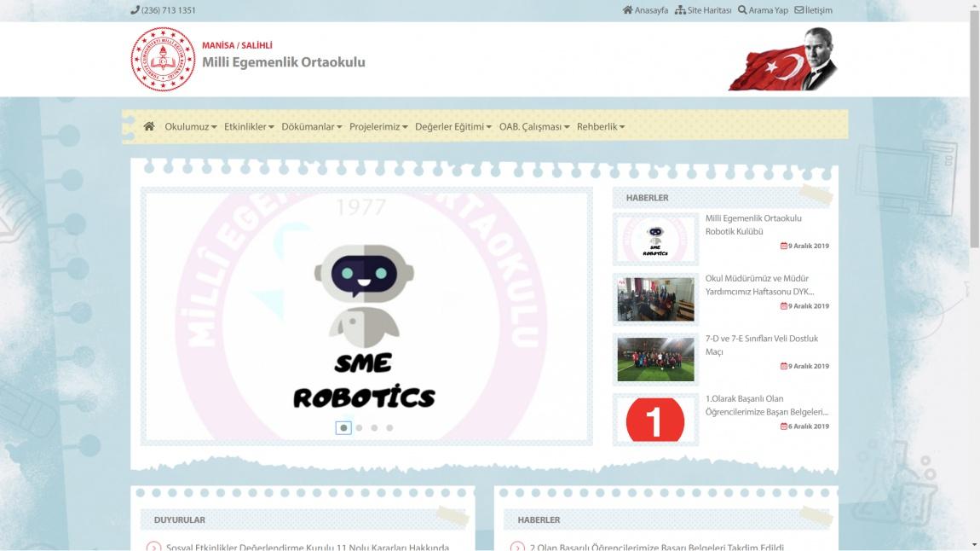980x551 pixels.
Task: Open 1.Olarak Başarılı Olan Öğrencilerimize news
Action: (766, 404)
